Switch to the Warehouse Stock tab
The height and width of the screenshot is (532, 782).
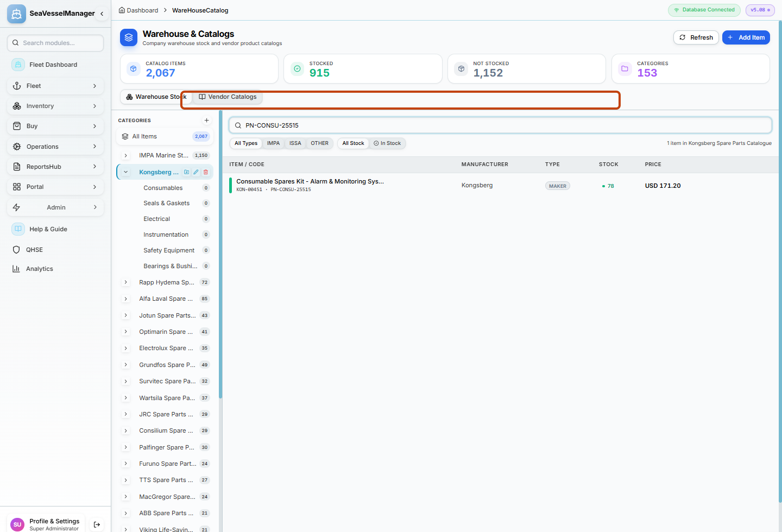(156, 97)
